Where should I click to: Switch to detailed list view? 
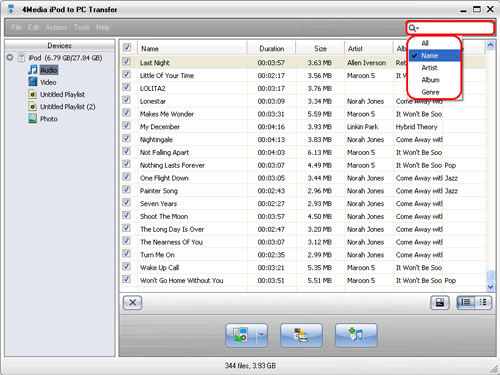pyautogui.click(x=466, y=303)
